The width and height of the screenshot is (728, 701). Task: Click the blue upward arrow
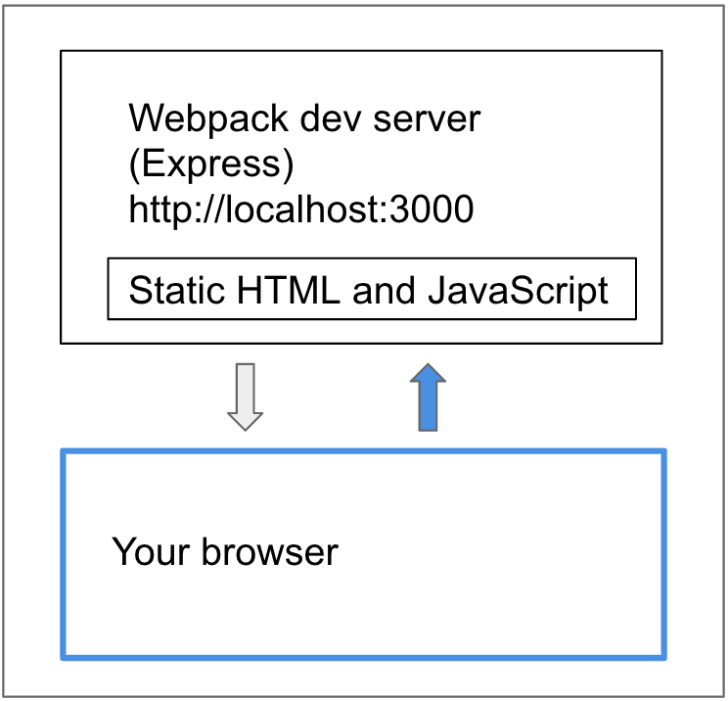(428, 397)
